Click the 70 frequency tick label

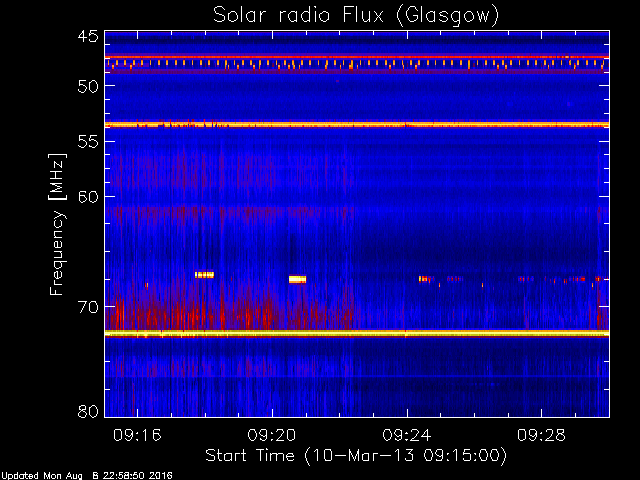click(x=88, y=307)
